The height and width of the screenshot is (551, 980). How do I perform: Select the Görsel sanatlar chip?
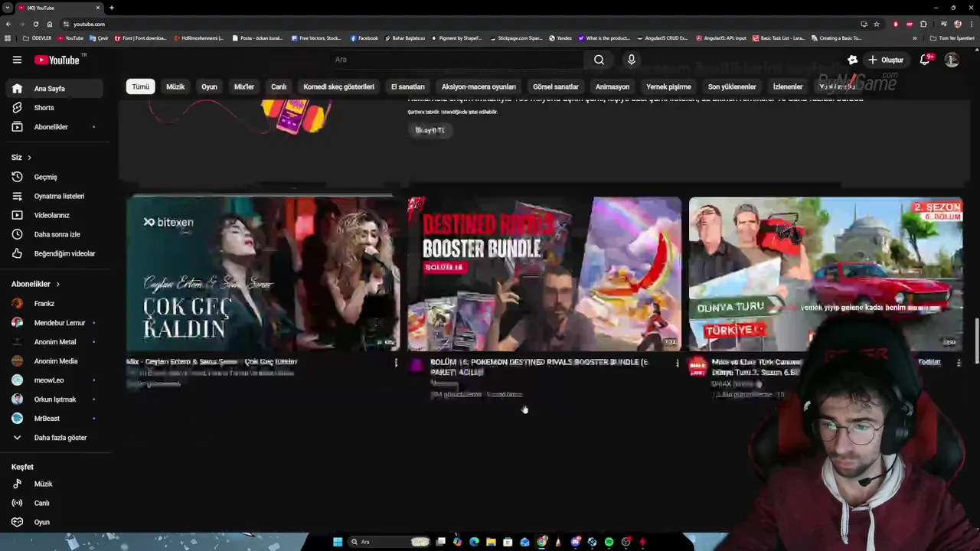(x=556, y=86)
